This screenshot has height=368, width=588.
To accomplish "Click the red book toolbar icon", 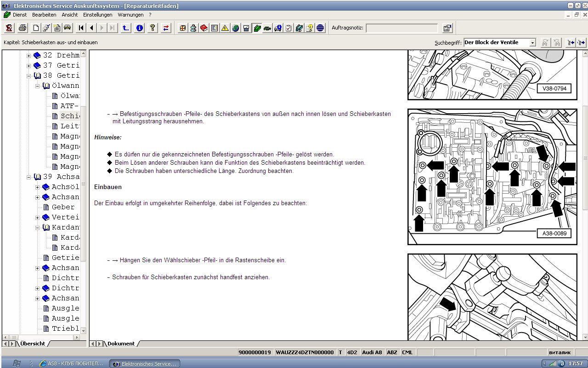I will pyautogui.click(x=204, y=28).
